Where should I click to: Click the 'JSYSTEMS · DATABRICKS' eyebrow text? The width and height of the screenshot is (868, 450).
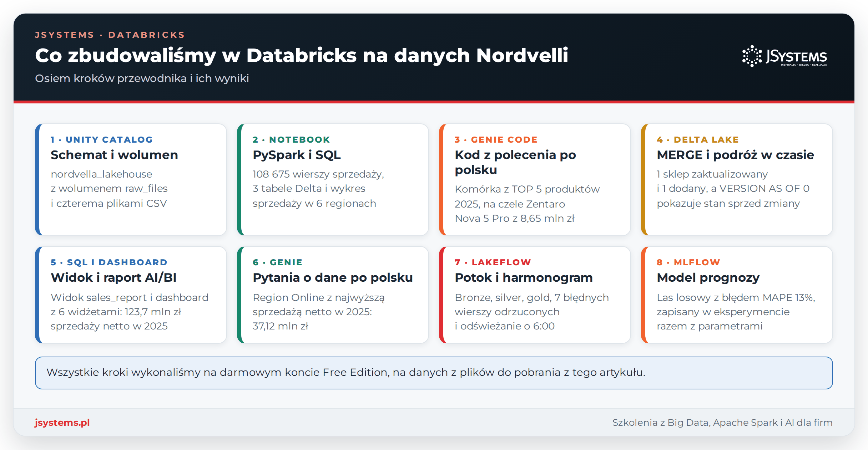110,35
